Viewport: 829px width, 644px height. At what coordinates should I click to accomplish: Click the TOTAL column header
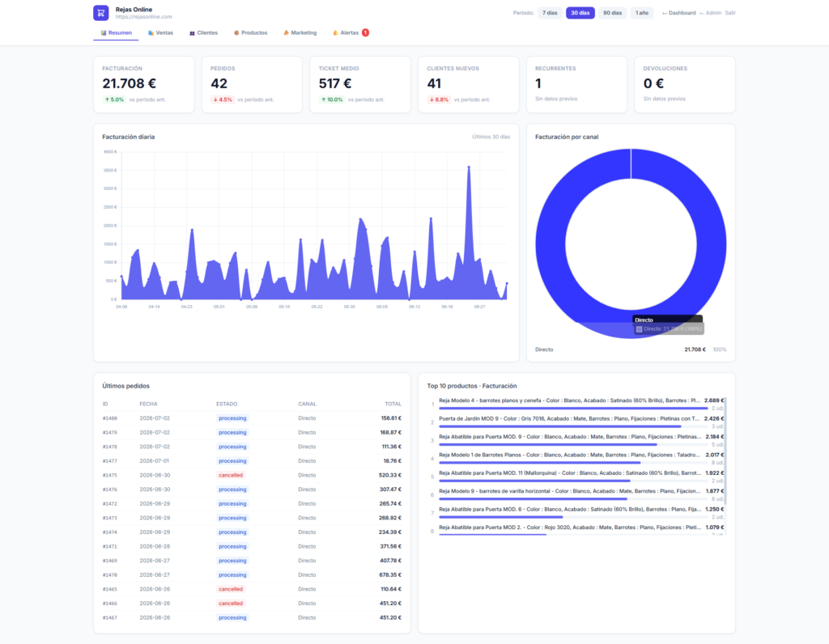(x=393, y=405)
